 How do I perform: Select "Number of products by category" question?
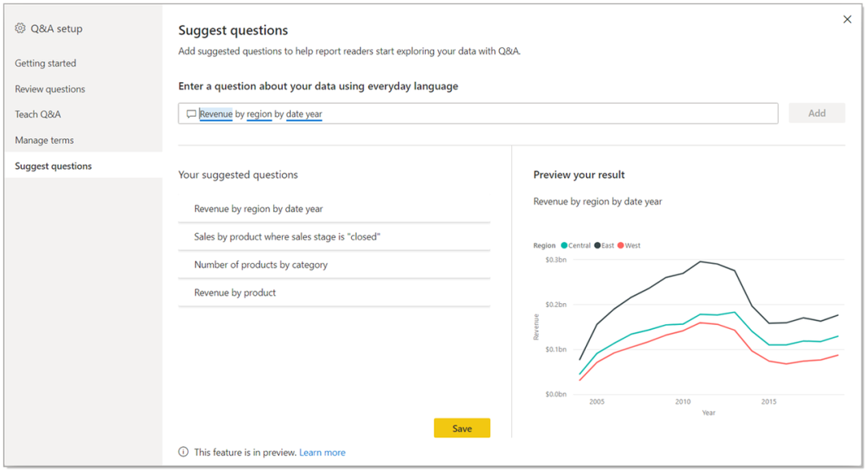point(261,265)
